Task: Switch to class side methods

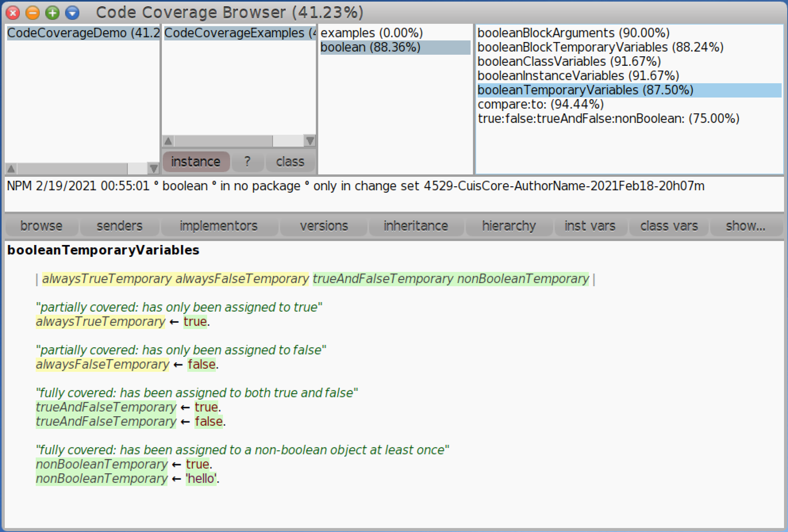Action: (x=290, y=162)
